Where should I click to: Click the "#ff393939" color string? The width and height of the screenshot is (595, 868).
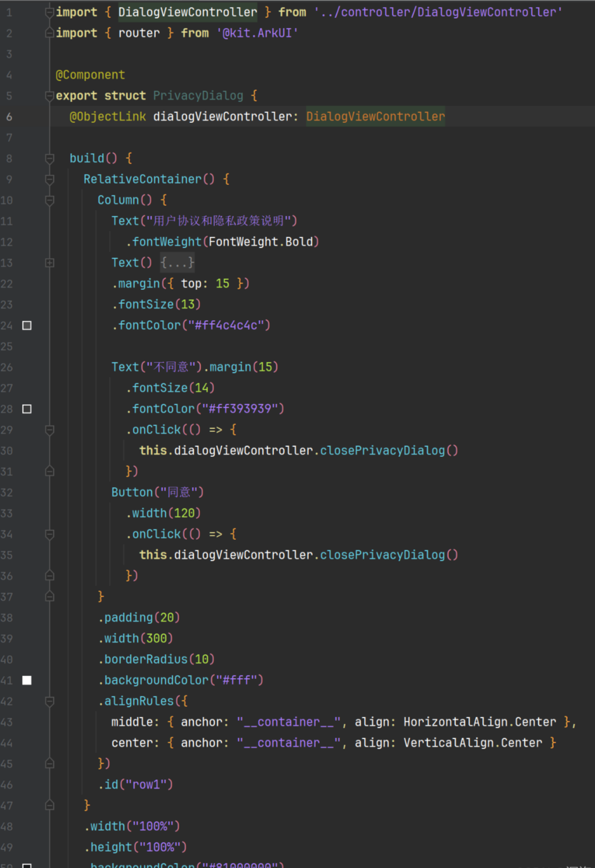pyautogui.click(x=240, y=409)
